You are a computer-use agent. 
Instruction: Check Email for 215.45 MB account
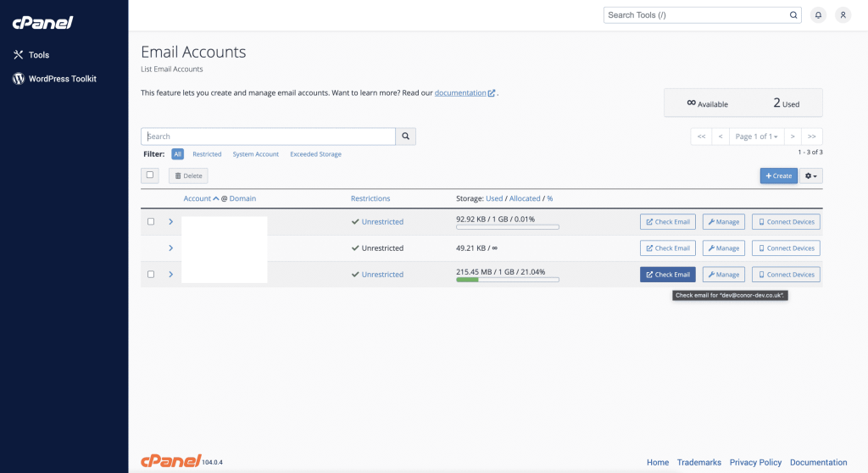668,274
